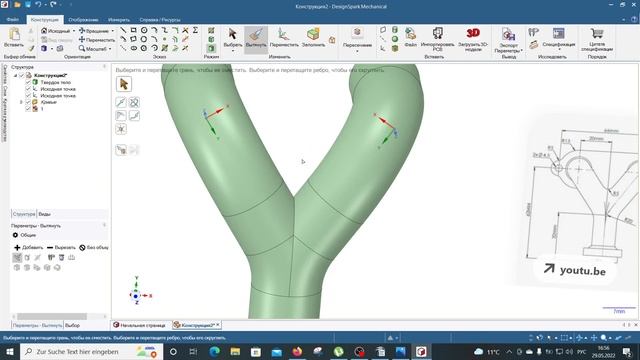Choose the Переместить move tool in Изменить
Image resolution: width=640 pixels, height=360 pixels.
click(x=284, y=38)
